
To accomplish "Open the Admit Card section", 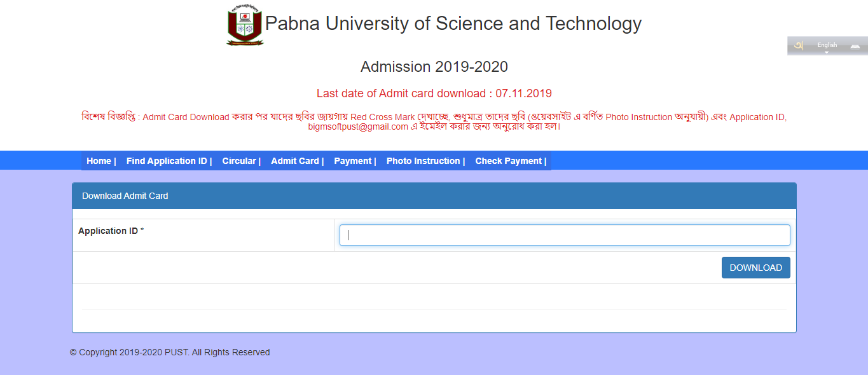I will 294,161.
